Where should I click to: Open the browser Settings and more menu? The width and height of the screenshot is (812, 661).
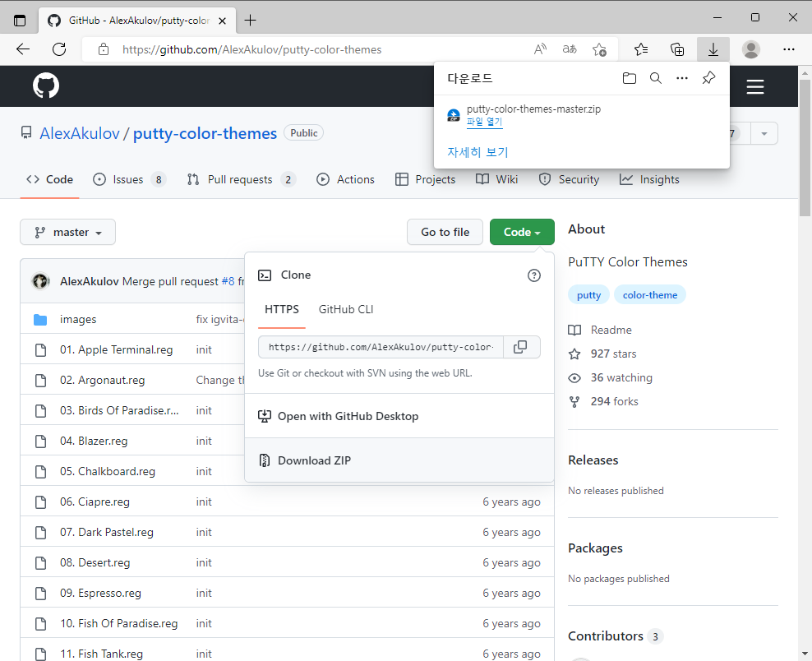pyautogui.click(x=789, y=49)
